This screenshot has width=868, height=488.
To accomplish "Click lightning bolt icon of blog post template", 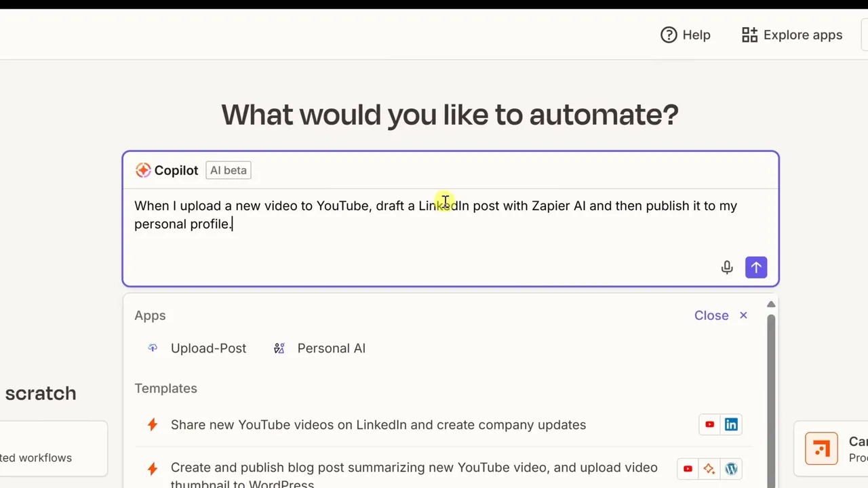I will coord(153,468).
